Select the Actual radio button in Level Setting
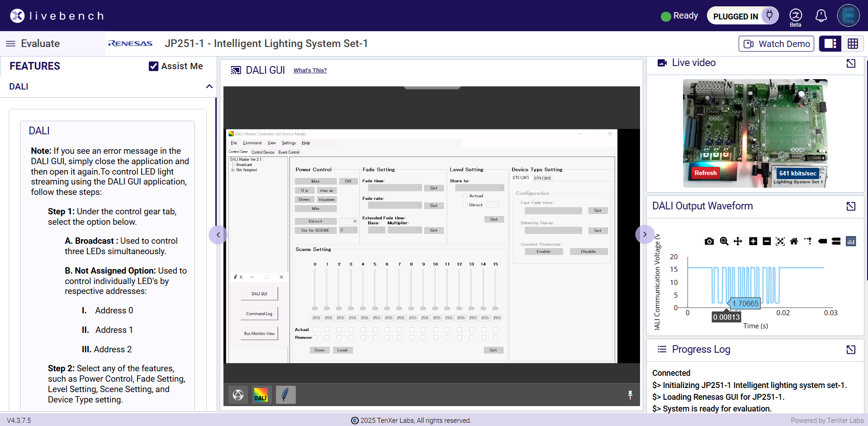Viewport: 868px width, 426px height. [x=465, y=196]
